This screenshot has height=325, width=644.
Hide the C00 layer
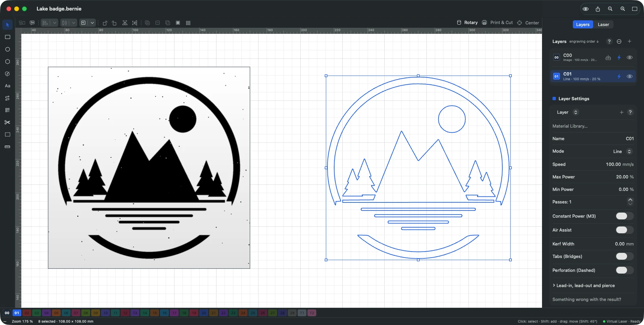[629, 58]
